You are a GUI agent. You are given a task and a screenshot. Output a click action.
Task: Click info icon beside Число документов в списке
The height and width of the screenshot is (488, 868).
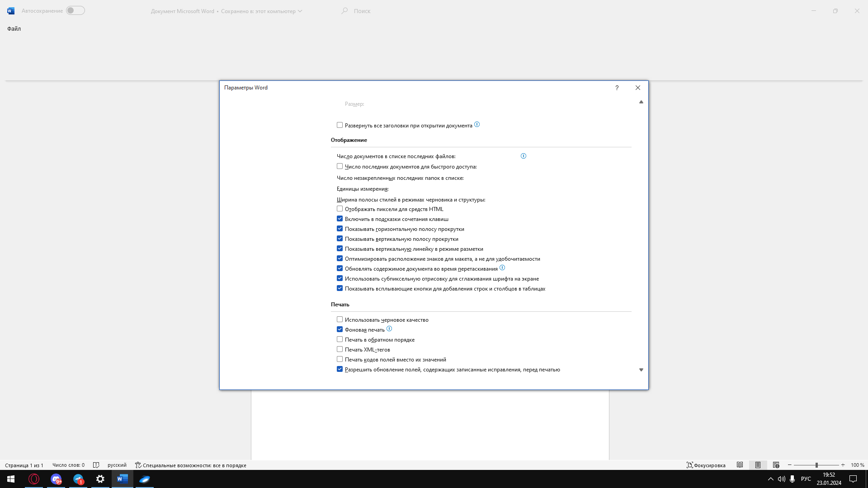(524, 156)
